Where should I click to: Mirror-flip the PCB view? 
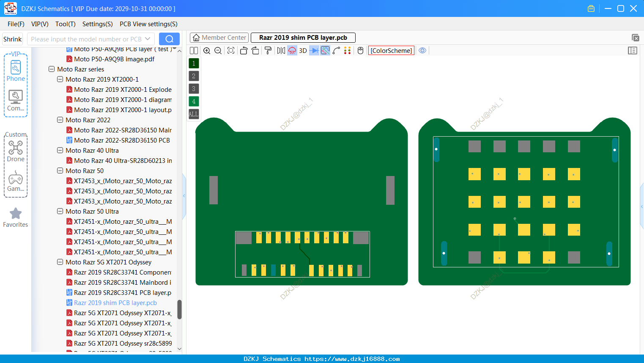point(281,51)
